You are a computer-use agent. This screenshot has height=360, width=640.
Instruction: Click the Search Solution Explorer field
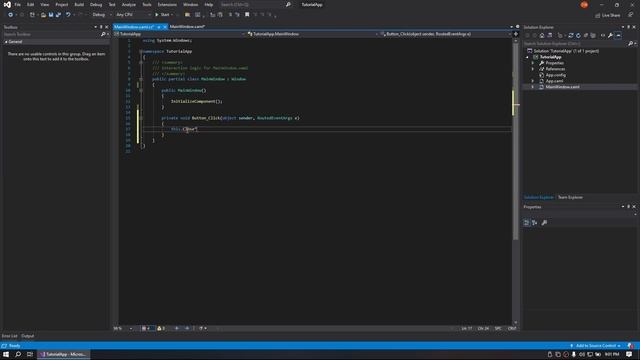[x=576, y=43]
